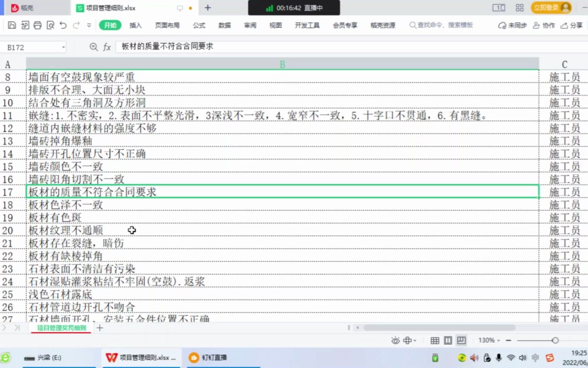Open reading mode crosshair icon
Viewport: 588px width, 368px height.
tap(407, 340)
